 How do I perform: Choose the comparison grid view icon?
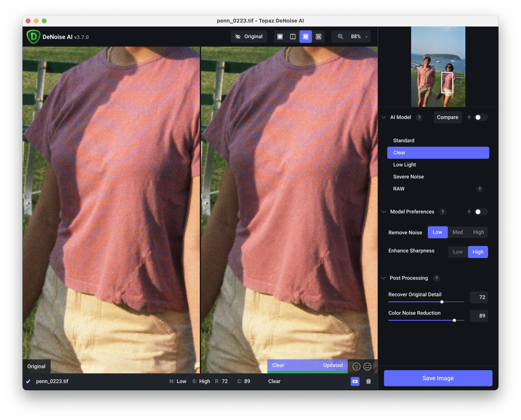(x=319, y=37)
